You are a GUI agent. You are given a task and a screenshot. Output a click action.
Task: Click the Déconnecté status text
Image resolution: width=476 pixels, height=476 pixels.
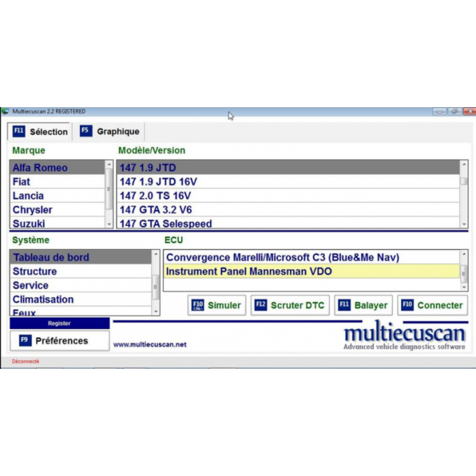pyautogui.click(x=25, y=361)
